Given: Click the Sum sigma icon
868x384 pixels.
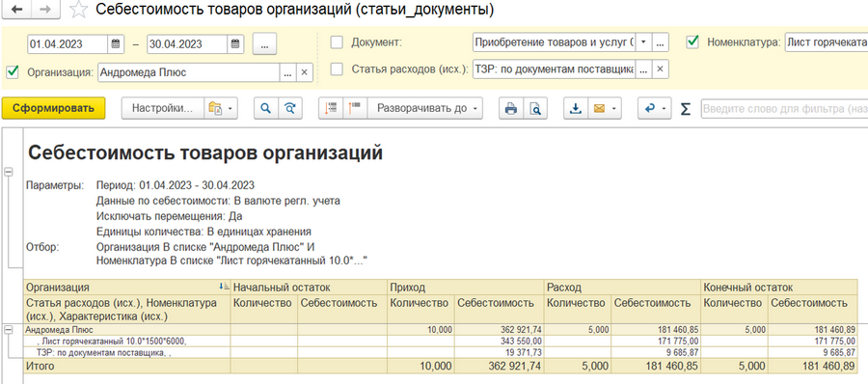Looking at the screenshot, I should (x=686, y=109).
